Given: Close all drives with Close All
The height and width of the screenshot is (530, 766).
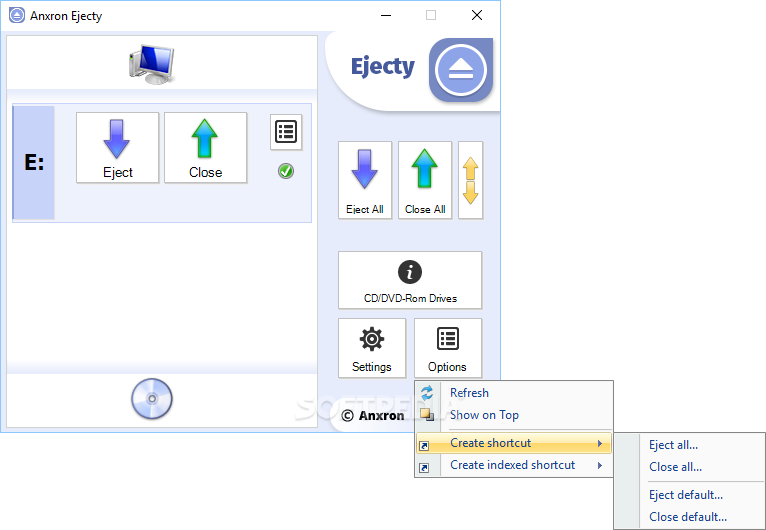Looking at the screenshot, I should coord(425,180).
